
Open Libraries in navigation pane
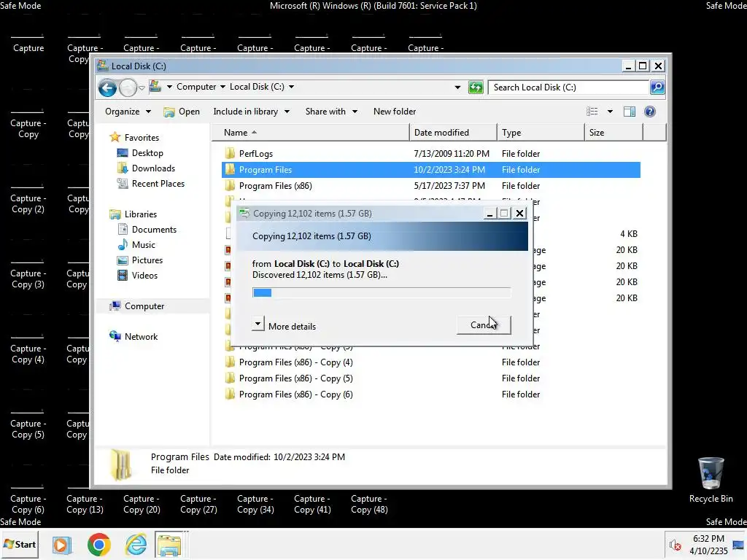coord(133,214)
